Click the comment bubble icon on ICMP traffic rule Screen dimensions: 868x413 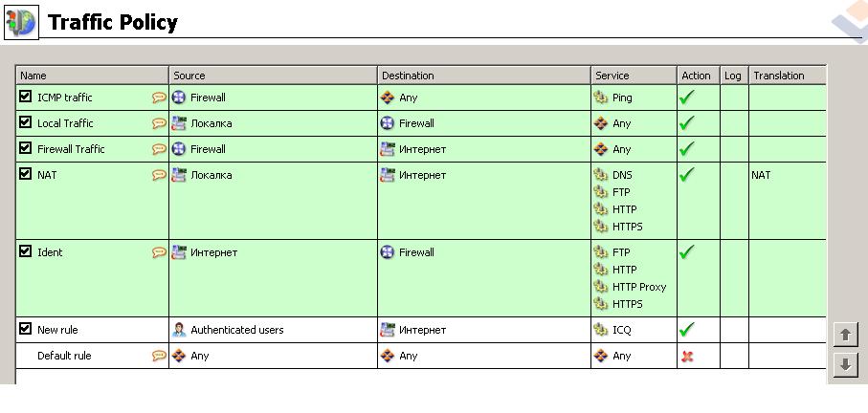coord(159,98)
